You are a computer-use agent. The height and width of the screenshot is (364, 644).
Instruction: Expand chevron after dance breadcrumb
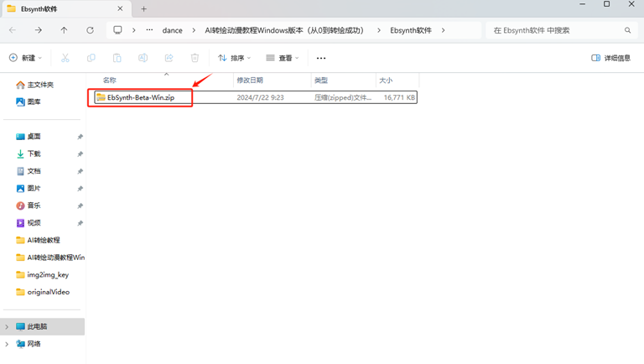pyautogui.click(x=194, y=30)
